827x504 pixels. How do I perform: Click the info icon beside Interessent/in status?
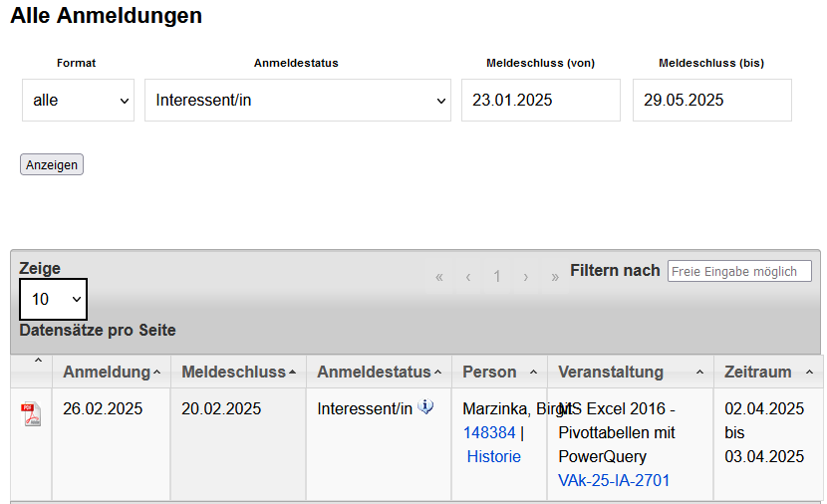point(425,407)
